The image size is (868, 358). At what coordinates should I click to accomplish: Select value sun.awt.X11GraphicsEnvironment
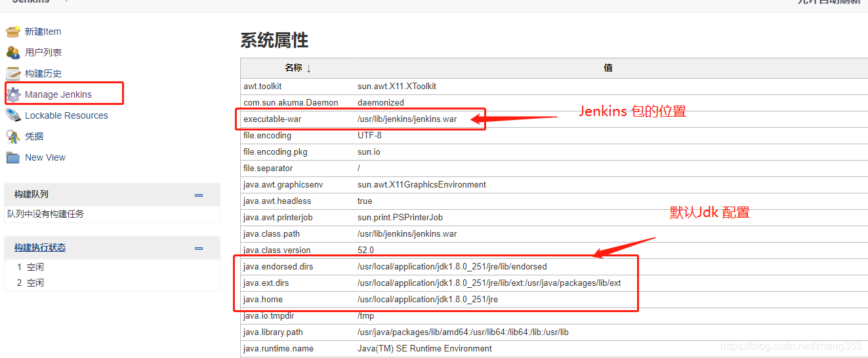pyautogui.click(x=422, y=184)
